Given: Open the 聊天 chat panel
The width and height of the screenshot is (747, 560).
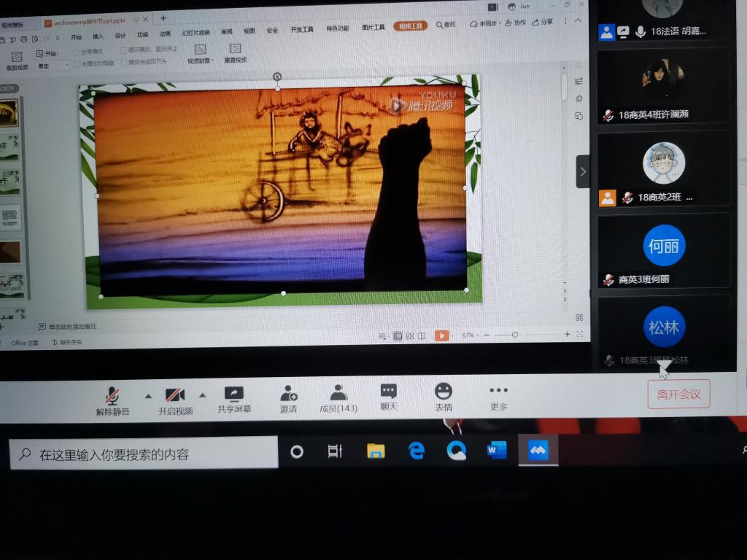Looking at the screenshot, I should tap(389, 397).
